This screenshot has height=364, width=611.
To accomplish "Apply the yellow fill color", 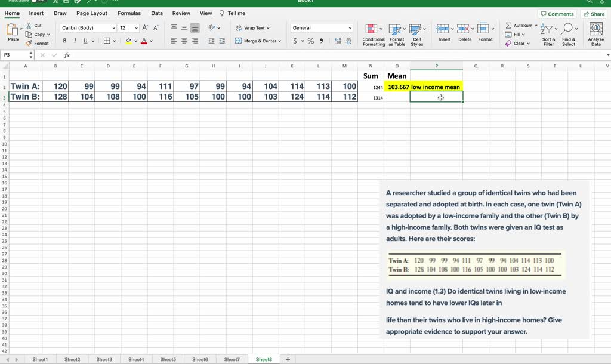I will pyautogui.click(x=128, y=41).
